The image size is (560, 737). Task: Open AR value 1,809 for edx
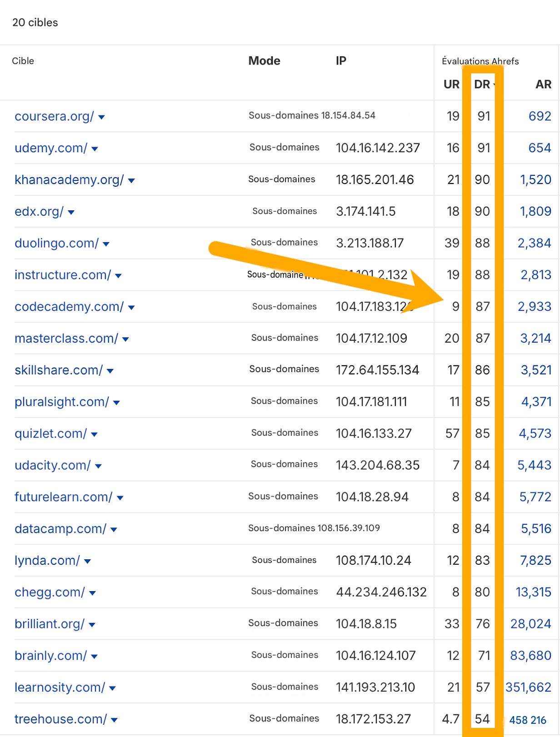535,211
